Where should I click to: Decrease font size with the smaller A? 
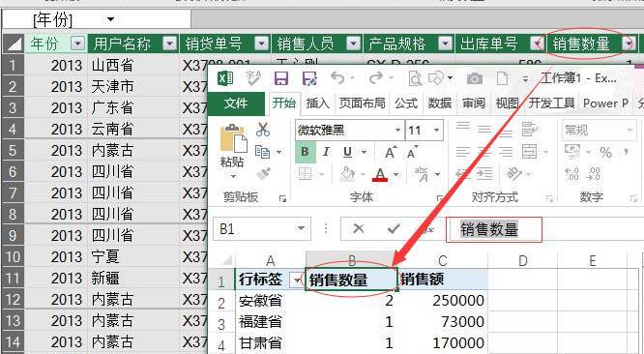tap(412, 153)
